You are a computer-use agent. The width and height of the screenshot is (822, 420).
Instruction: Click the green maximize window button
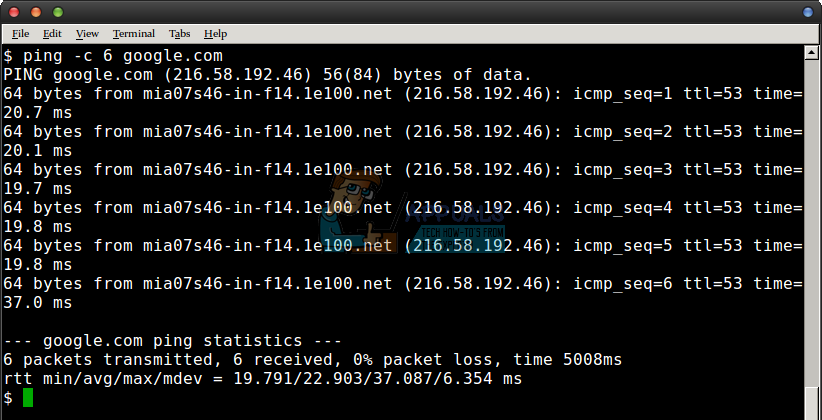click(x=57, y=11)
